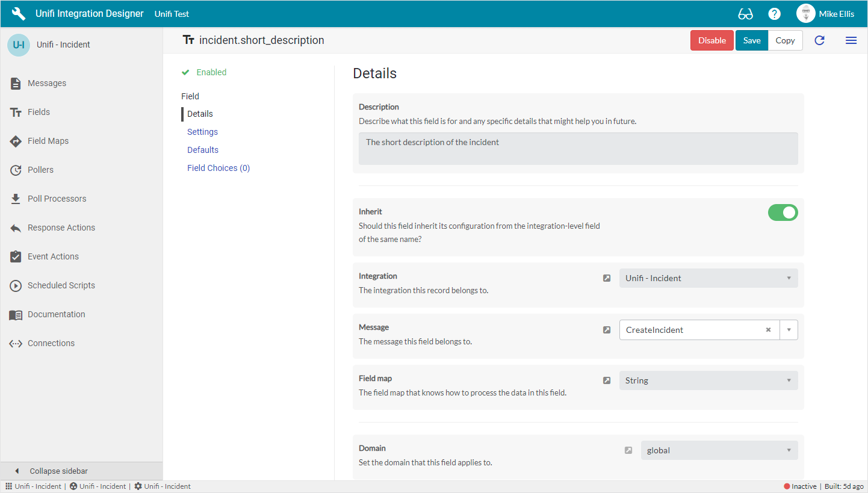Clear the CreateIncident message selection
The image size is (868, 493).
tap(768, 330)
